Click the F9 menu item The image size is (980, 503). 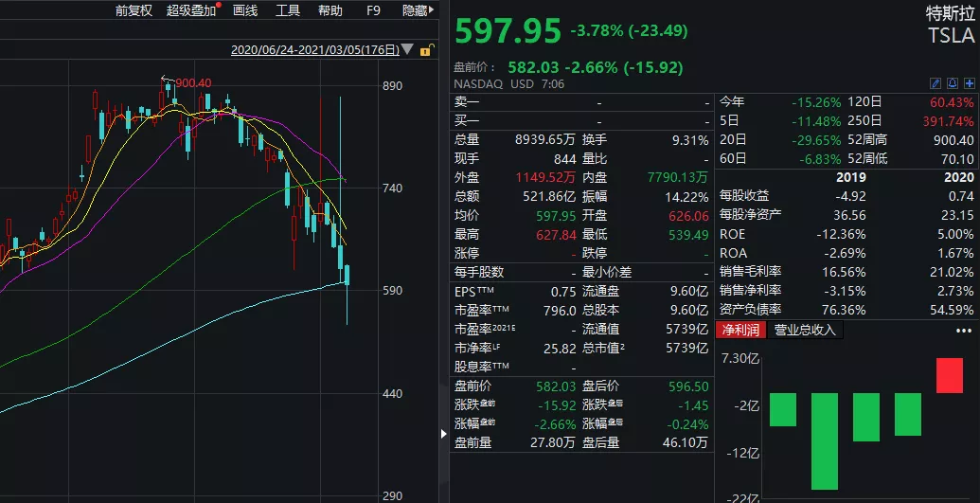pos(373,10)
